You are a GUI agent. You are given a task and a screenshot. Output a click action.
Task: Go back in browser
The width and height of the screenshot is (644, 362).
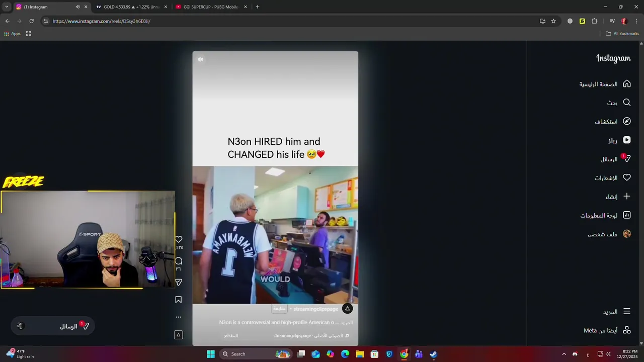7,21
